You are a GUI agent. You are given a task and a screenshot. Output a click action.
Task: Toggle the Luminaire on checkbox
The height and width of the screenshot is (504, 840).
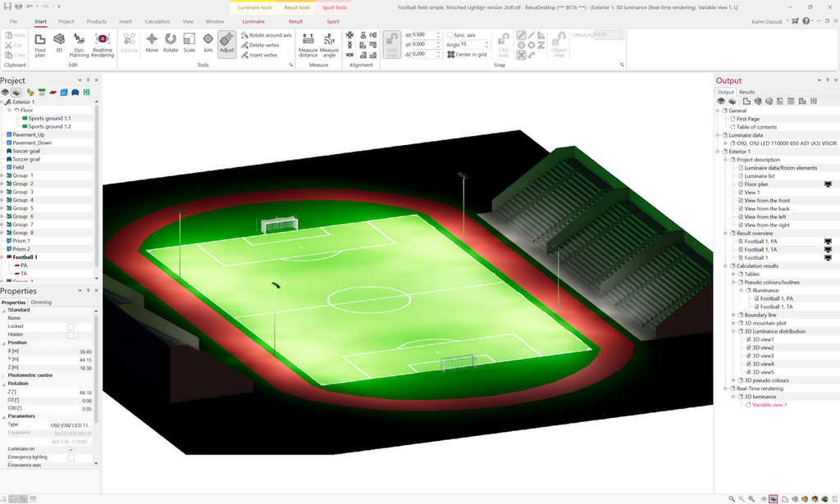70,449
